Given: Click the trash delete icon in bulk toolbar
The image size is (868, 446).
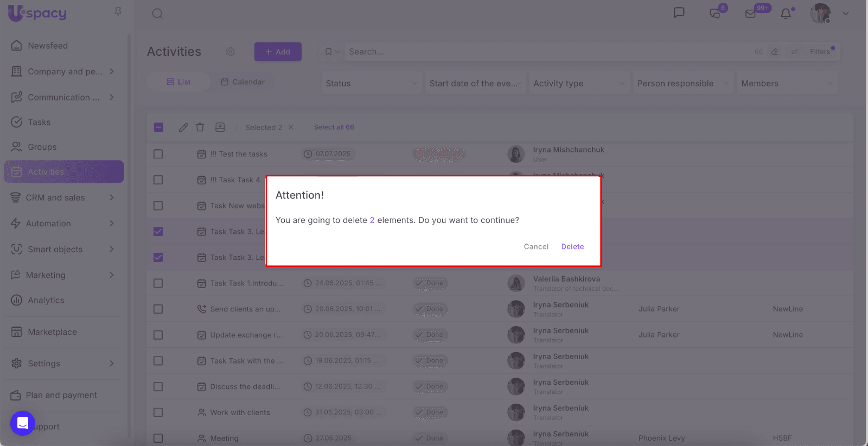Looking at the screenshot, I should (200, 128).
